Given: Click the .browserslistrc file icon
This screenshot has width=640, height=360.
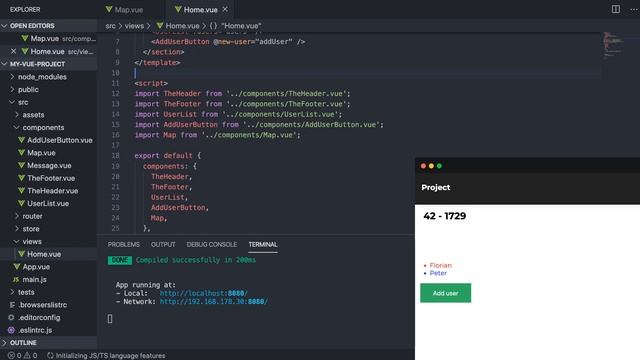Looking at the screenshot, I should [12, 305].
